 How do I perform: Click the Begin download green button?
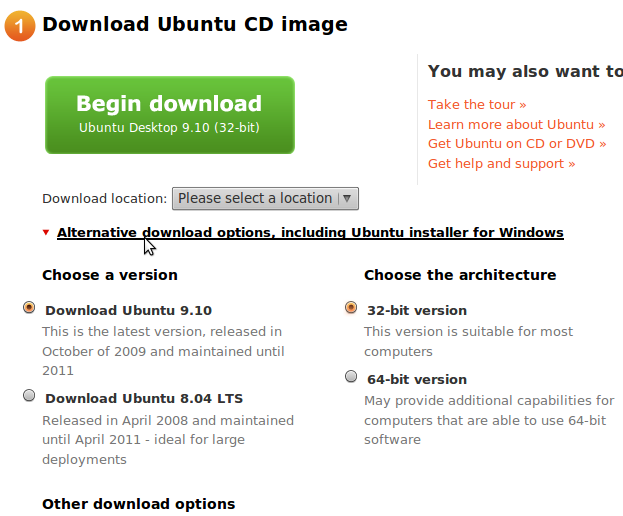pyautogui.click(x=170, y=115)
